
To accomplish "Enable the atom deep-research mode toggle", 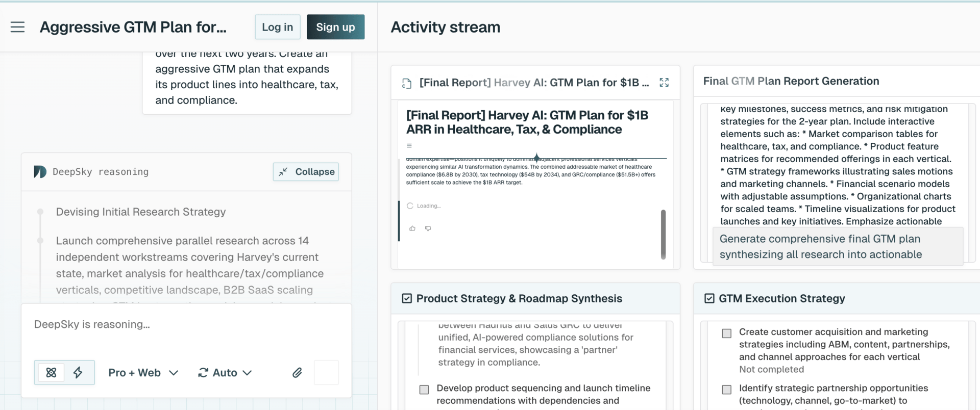I will pos(51,373).
